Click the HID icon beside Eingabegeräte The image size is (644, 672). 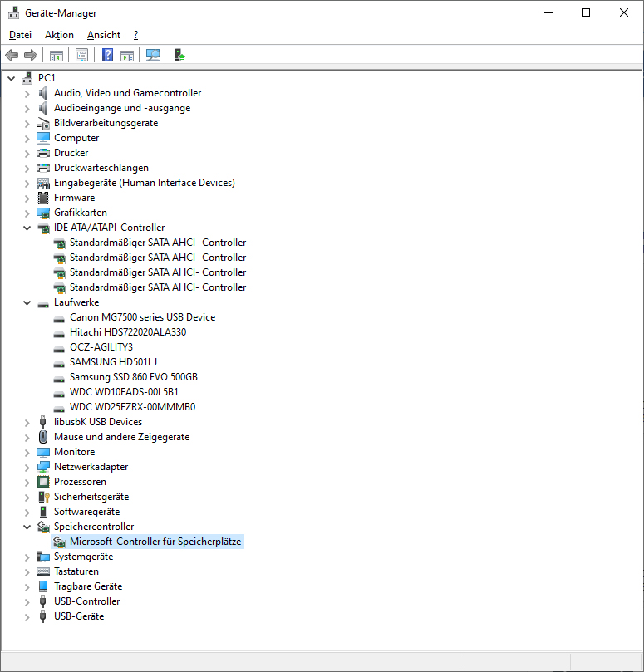[x=43, y=183]
